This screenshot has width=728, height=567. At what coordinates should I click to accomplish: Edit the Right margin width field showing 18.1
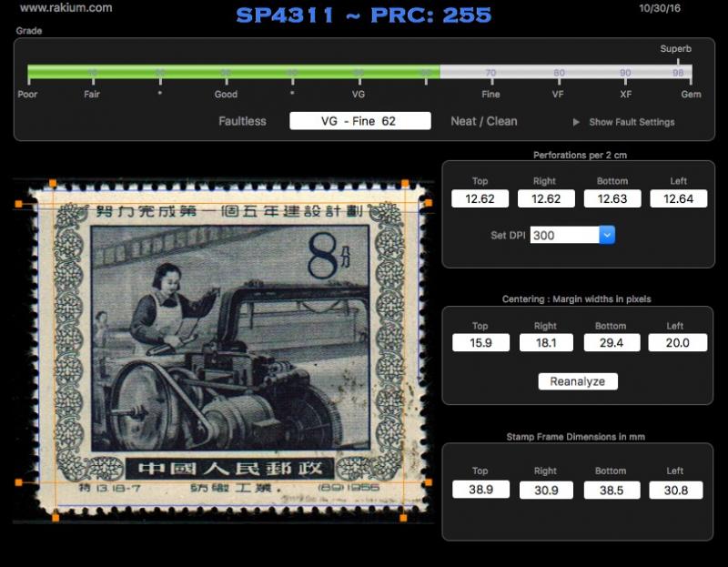pyautogui.click(x=545, y=342)
